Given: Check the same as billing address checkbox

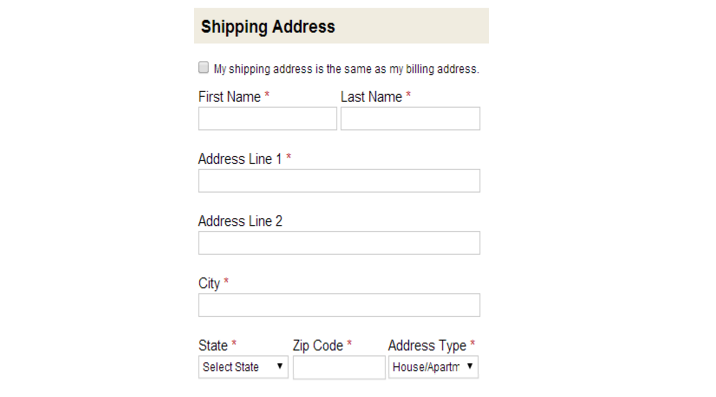Looking at the screenshot, I should point(204,68).
